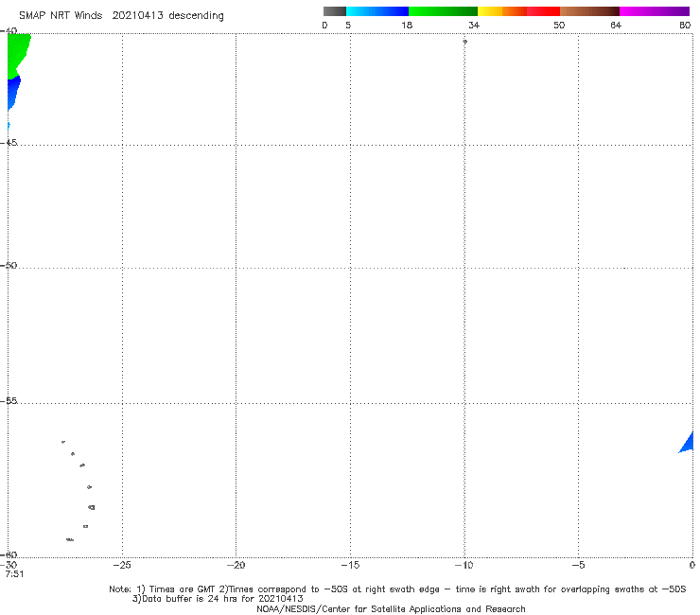
Task: Click the note line 'Times are GMT'
Action: [x=183, y=589]
